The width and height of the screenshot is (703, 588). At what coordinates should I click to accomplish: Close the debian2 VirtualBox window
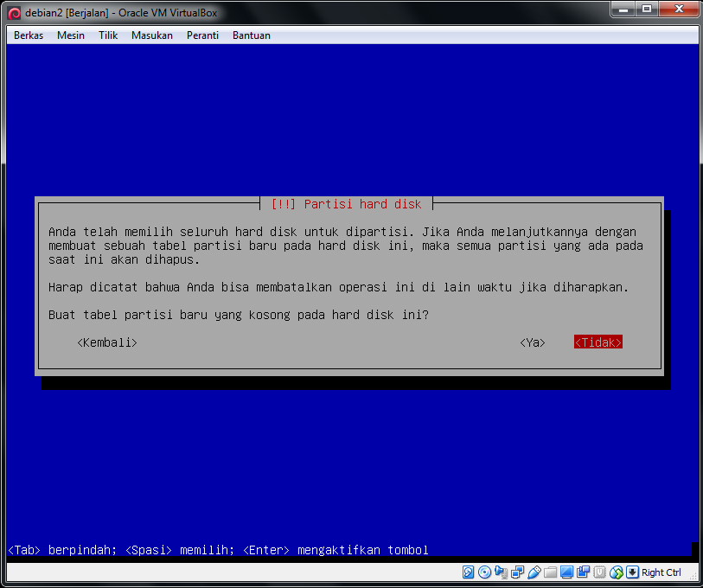tap(678, 9)
